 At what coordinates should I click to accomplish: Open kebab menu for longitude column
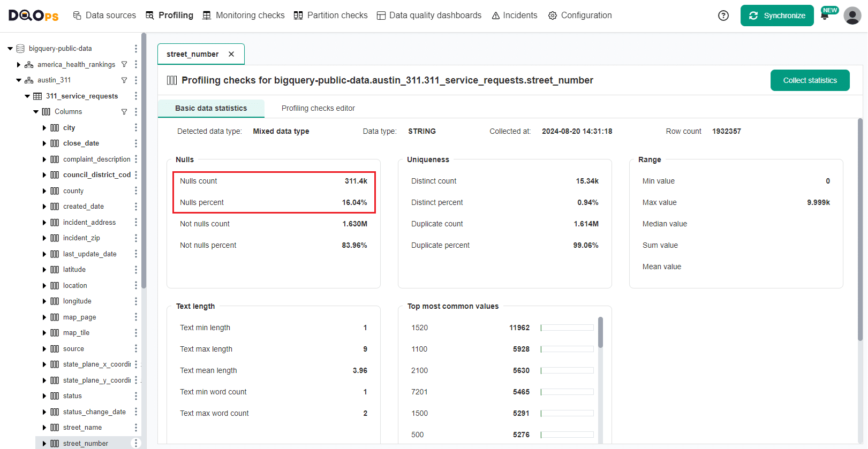[x=135, y=301]
